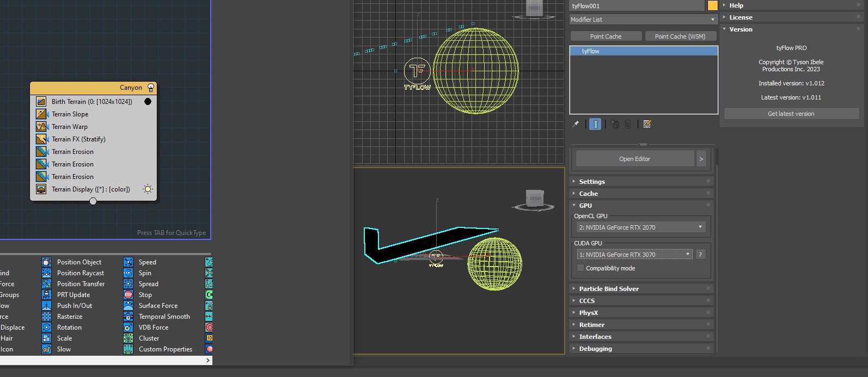
Task: Click the Canyon event output connector
Action: click(x=93, y=201)
